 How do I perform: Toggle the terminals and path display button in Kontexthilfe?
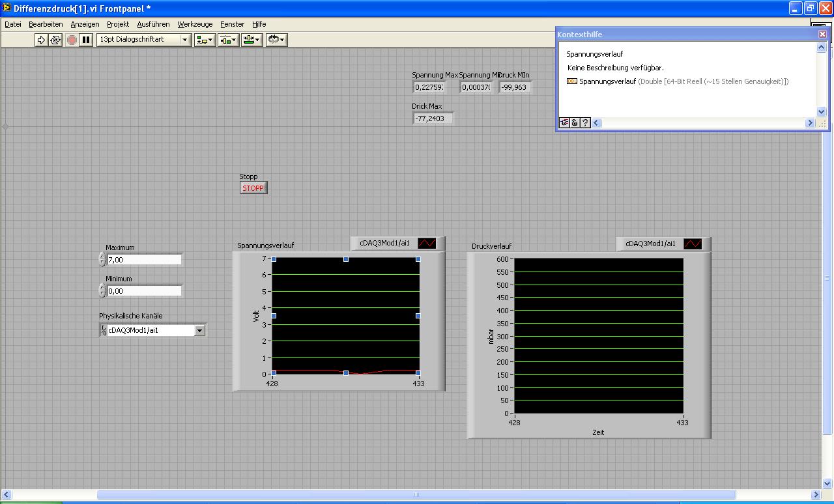(564, 122)
